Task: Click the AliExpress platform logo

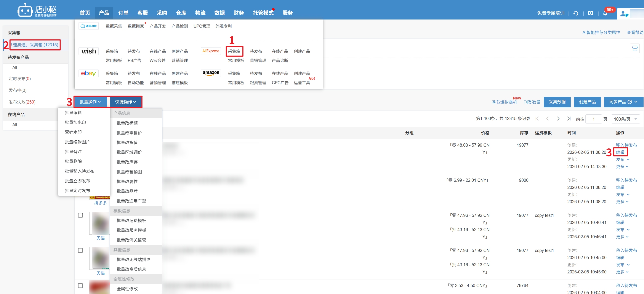Action: [210, 51]
